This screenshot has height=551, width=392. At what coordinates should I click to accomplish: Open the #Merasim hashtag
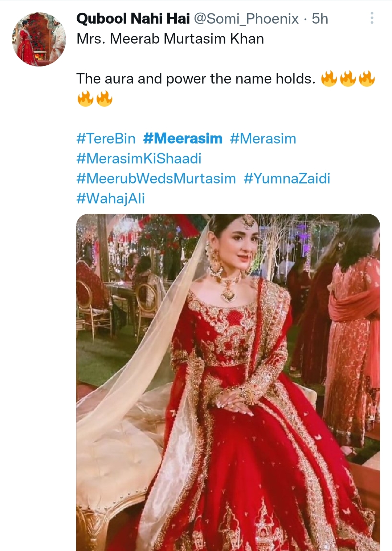pos(262,138)
